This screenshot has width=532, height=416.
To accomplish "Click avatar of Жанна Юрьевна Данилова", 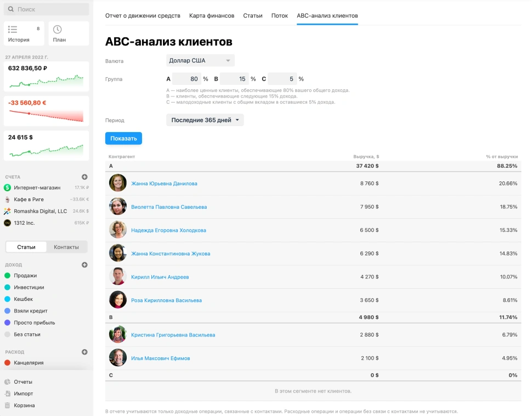I will click(x=118, y=183).
